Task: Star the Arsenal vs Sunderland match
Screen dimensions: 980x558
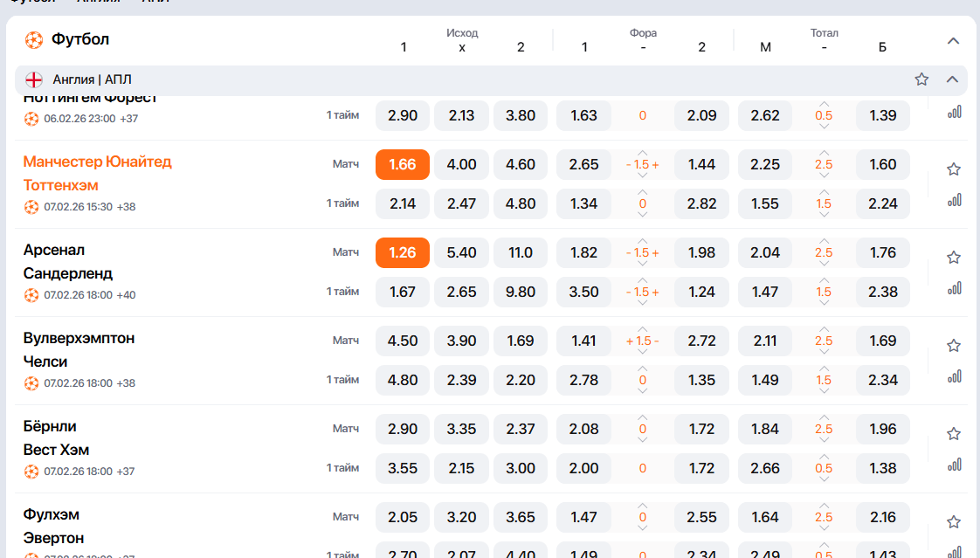Action: [x=953, y=258]
